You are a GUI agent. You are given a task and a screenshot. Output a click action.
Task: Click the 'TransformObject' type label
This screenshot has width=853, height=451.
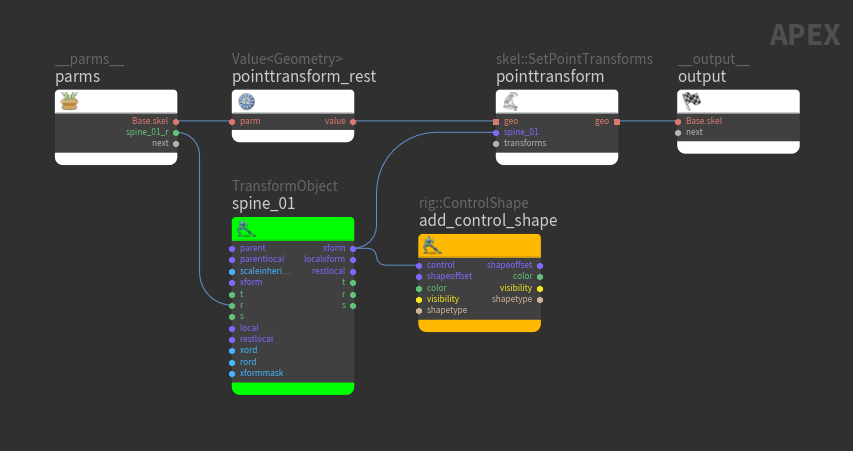(x=285, y=186)
